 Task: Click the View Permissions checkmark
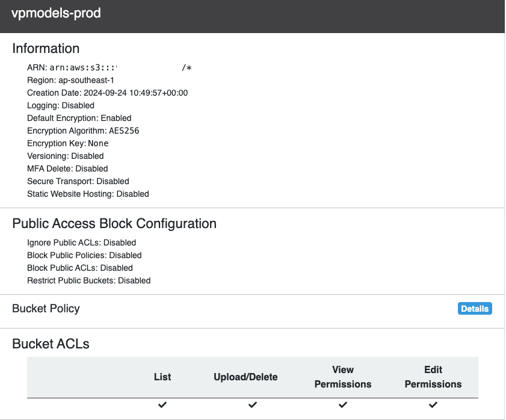(343, 405)
